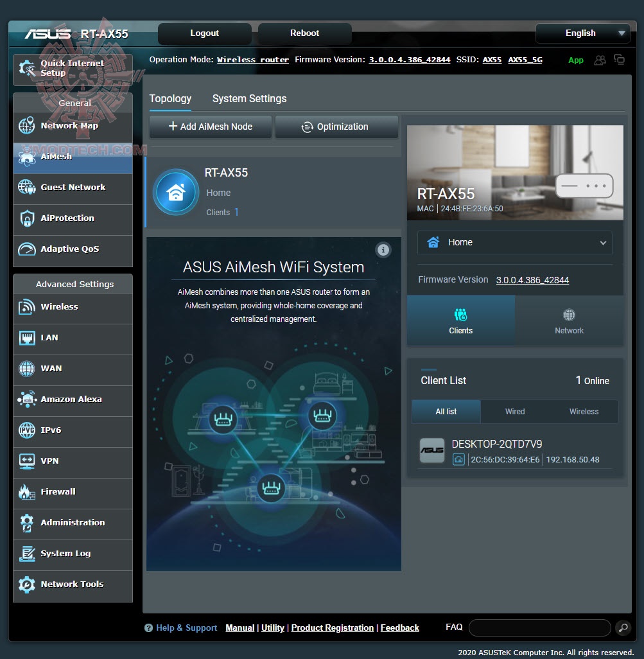Click client MAC 2C:56:DC:39:64:E6
644x659 pixels.
click(x=505, y=460)
